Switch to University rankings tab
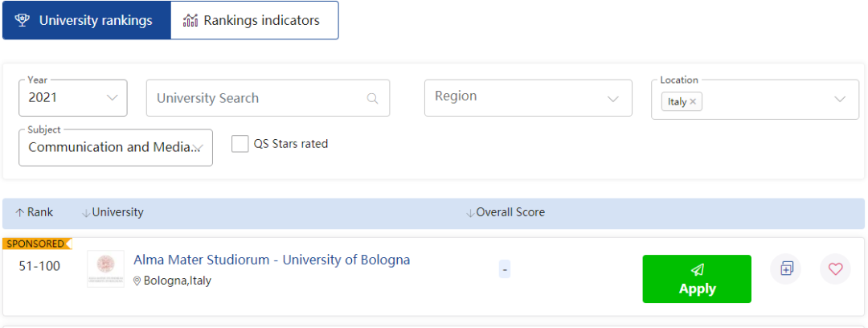The width and height of the screenshot is (868, 328). [87, 21]
